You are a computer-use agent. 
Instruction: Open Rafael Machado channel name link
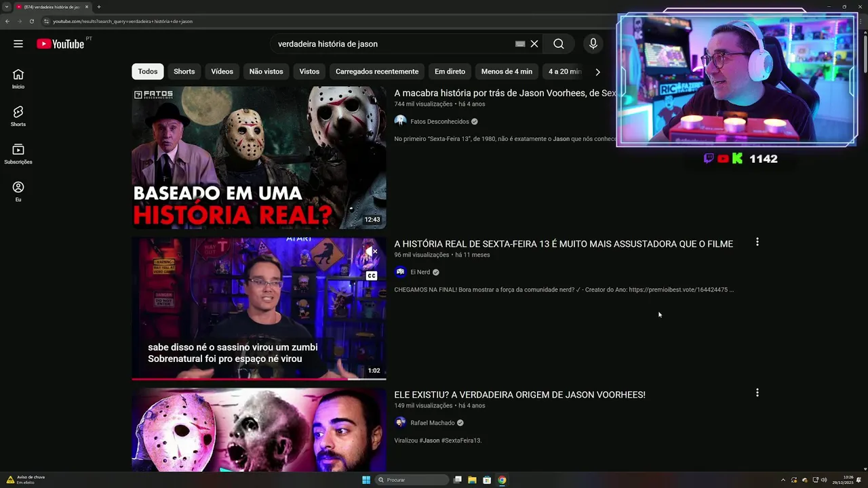432,423
